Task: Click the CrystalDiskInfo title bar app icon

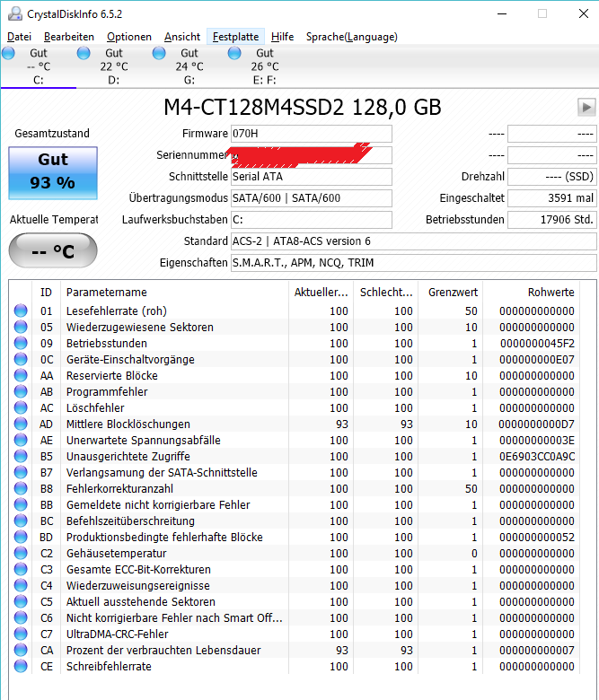Action: tap(14, 13)
